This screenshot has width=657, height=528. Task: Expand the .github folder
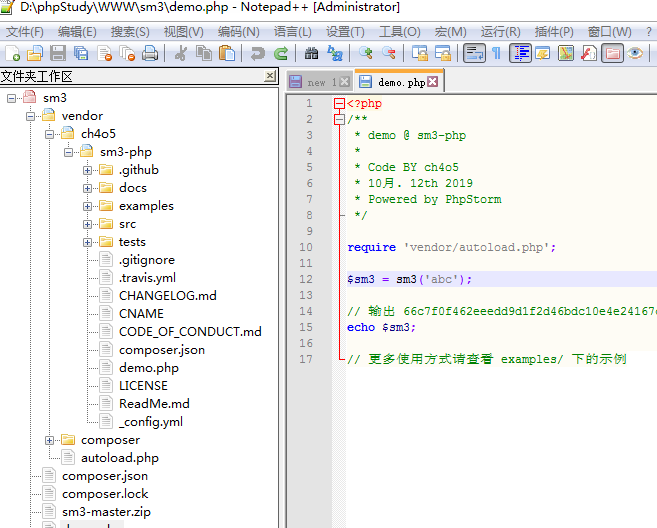(x=87, y=171)
